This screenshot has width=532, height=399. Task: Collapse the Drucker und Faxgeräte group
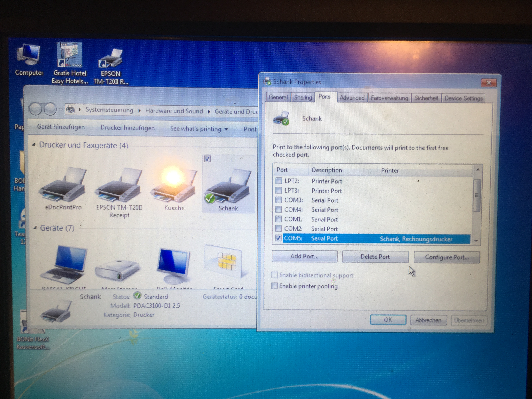tap(34, 145)
